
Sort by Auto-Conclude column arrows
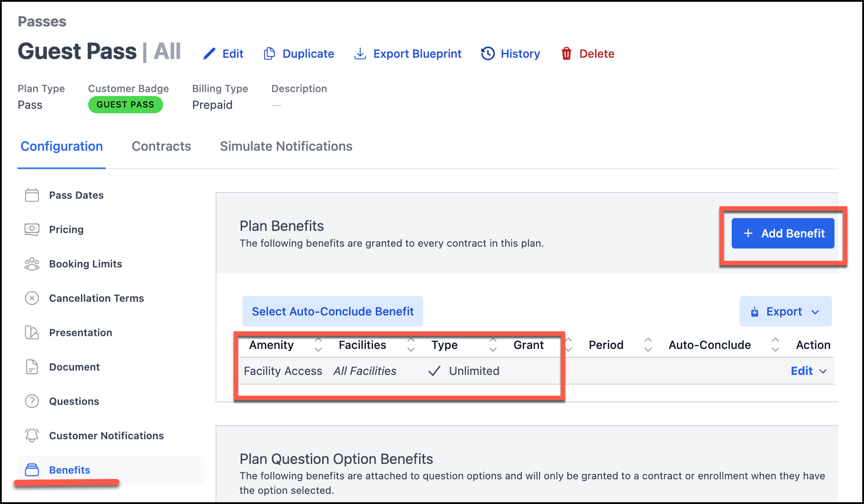pos(775,345)
